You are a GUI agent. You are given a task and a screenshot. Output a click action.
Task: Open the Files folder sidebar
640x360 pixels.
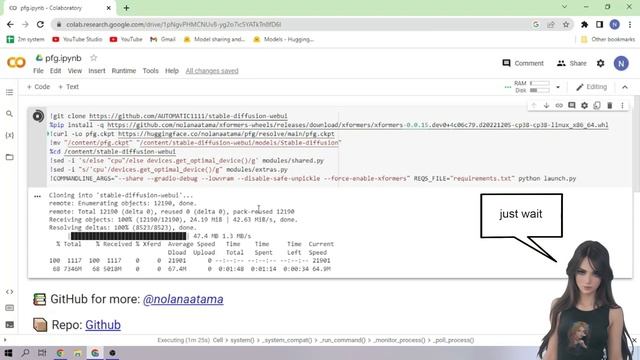click(x=9, y=157)
